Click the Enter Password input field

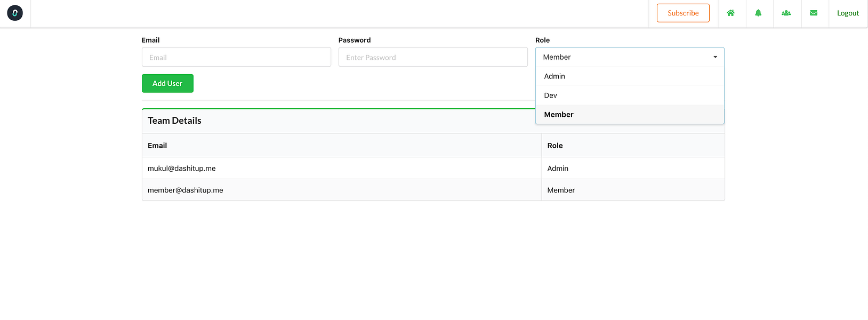(x=433, y=57)
